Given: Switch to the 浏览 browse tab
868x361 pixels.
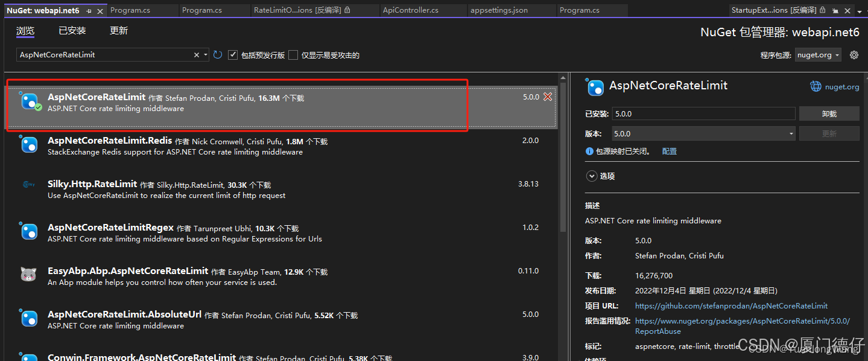Looking at the screenshot, I should [x=25, y=31].
